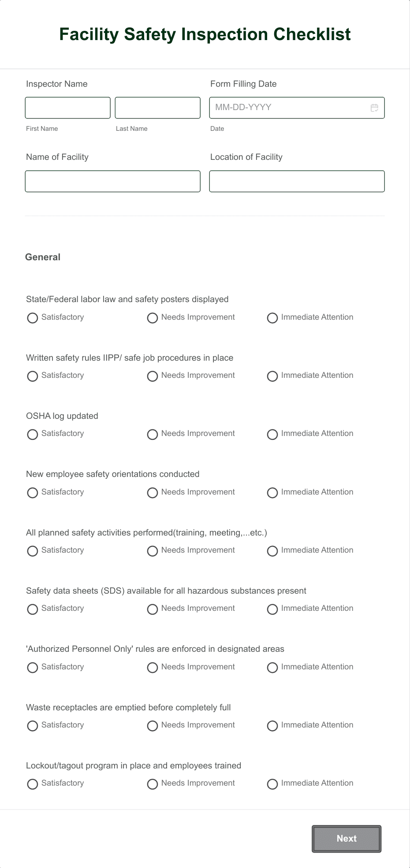Select Satisfactory for new employee safety orientations
This screenshot has height=868, width=410.
coord(32,493)
